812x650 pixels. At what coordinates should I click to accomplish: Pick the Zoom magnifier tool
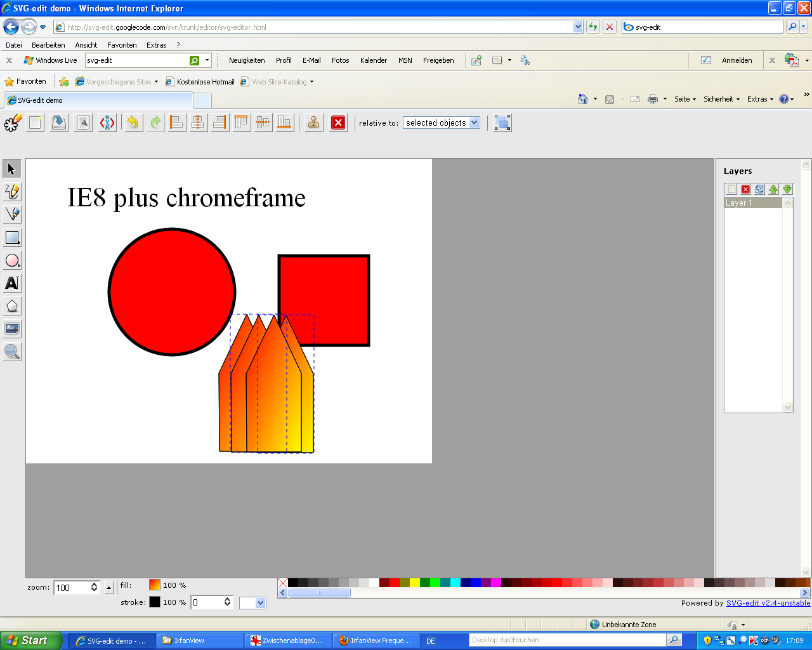[12, 352]
